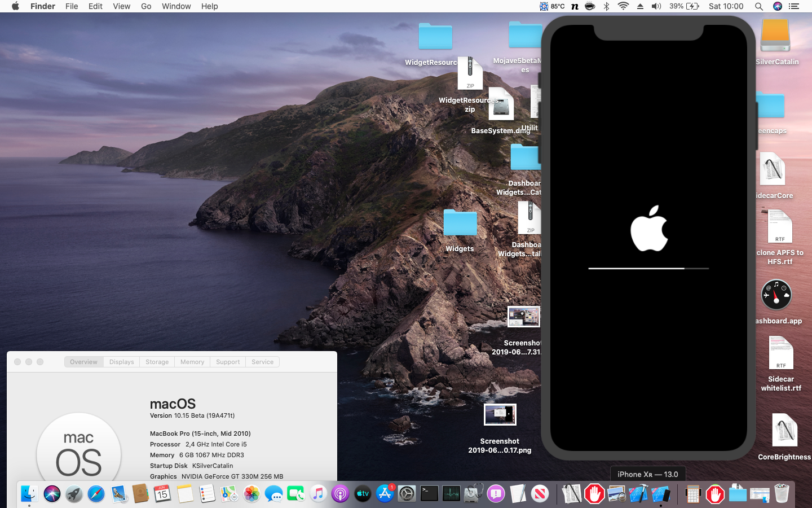This screenshot has width=812, height=508.
Task: Open Feedback Assistant purple icon in Dock
Action: pyautogui.click(x=496, y=494)
